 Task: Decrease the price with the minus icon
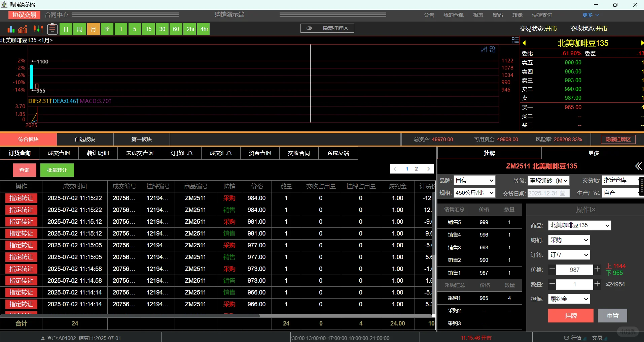pyautogui.click(x=552, y=269)
